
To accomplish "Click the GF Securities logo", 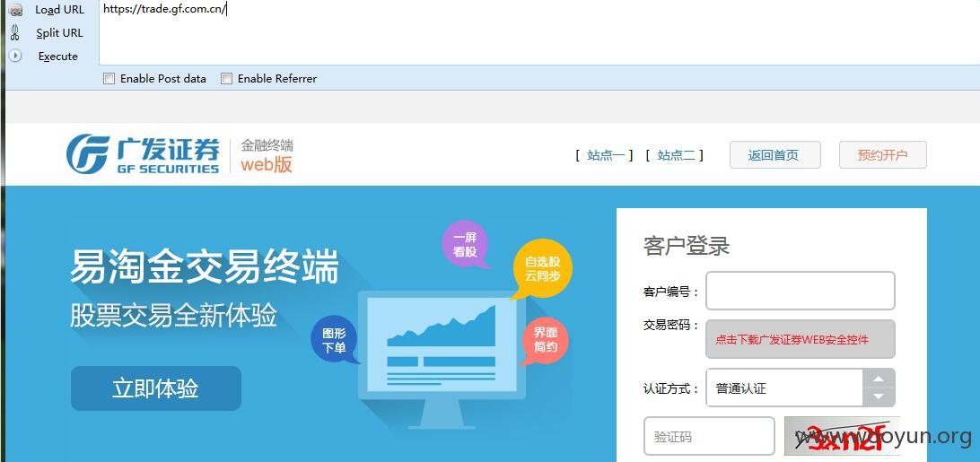I will (x=143, y=153).
